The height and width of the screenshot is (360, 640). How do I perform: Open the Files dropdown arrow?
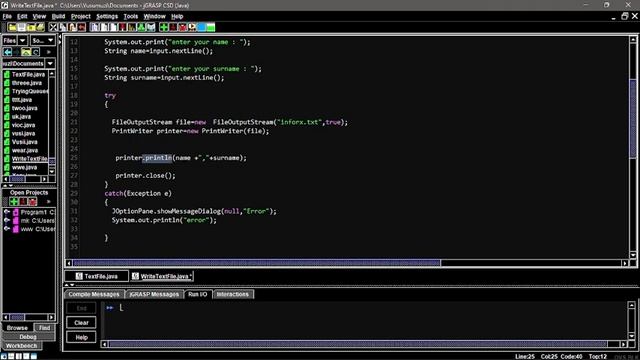[22, 40]
